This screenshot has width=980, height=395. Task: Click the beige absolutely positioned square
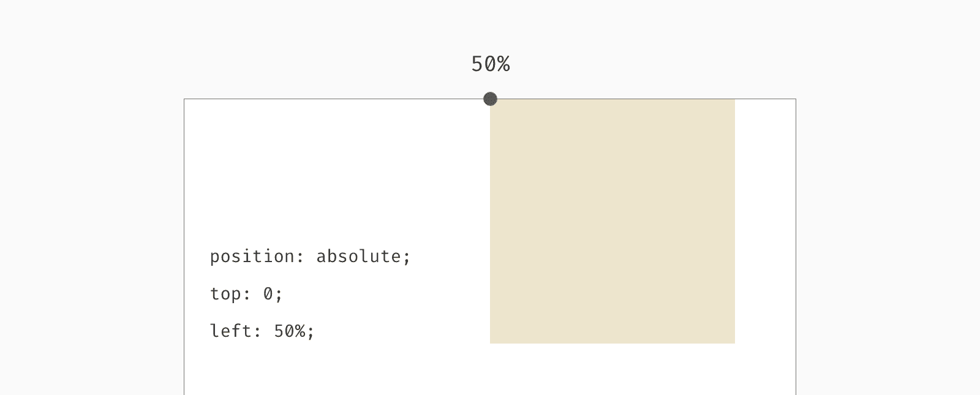[x=612, y=221]
